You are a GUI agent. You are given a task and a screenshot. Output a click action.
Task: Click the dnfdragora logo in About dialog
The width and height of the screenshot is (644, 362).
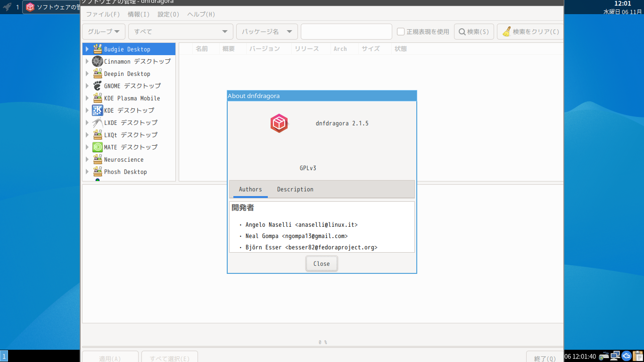(279, 123)
